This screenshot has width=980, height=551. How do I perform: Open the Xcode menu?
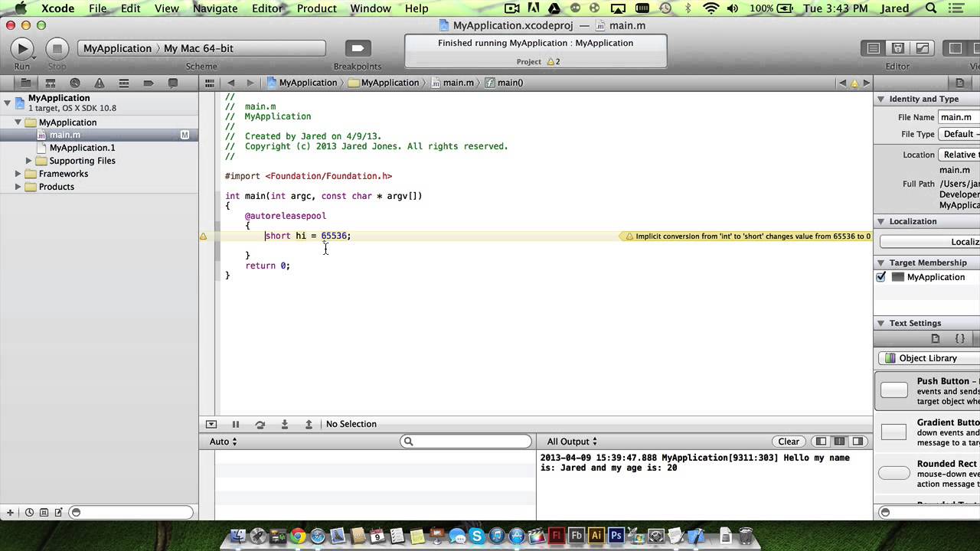coord(57,8)
